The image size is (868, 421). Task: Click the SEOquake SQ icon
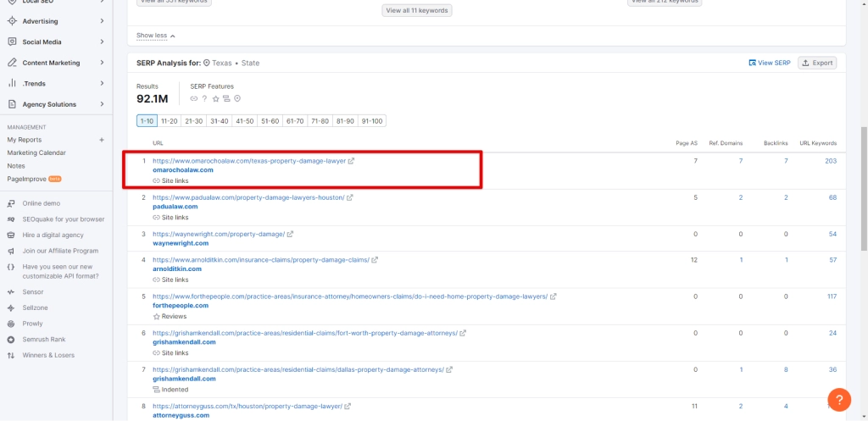coord(11,219)
